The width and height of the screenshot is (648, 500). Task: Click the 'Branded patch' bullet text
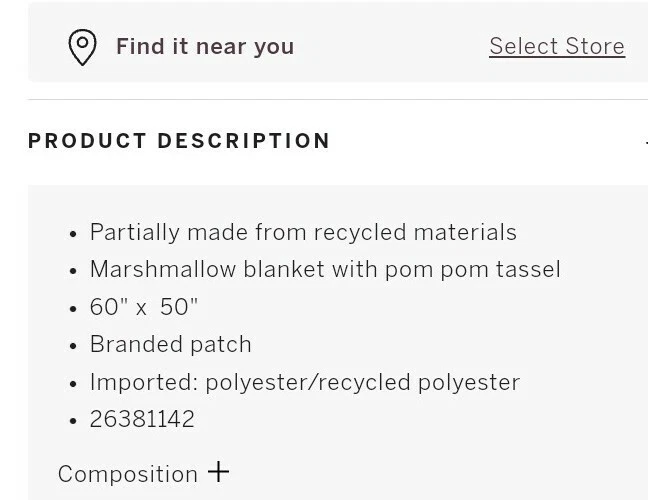pos(171,344)
